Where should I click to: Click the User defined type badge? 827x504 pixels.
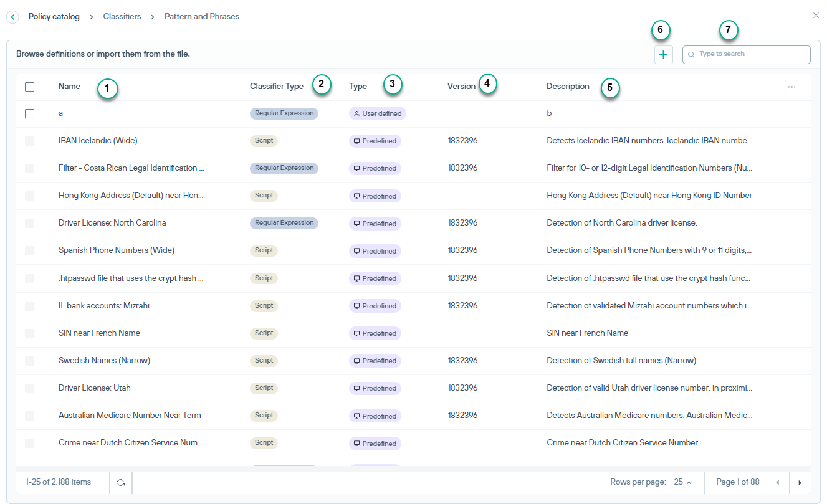378,114
